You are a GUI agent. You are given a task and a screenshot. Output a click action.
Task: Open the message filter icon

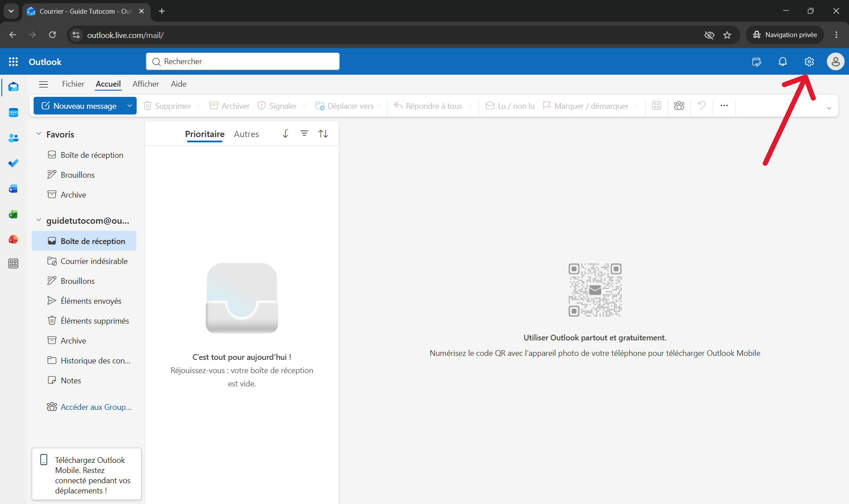tap(304, 134)
